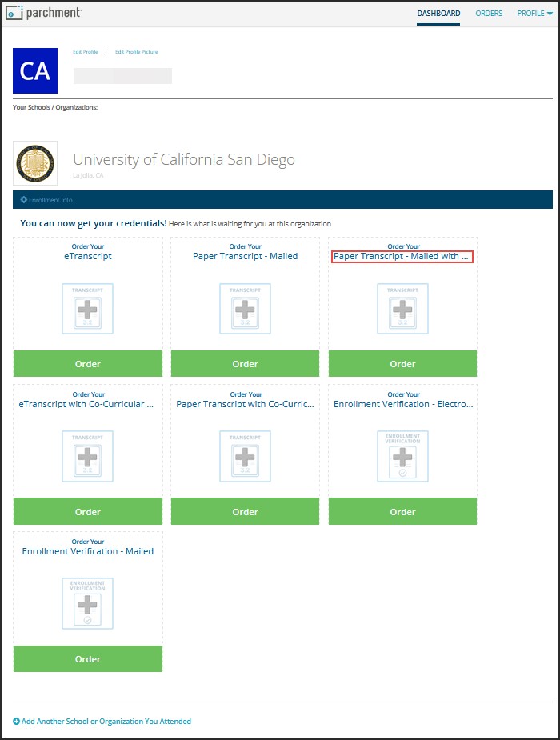Image resolution: width=560 pixels, height=740 pixels.
Task: Click the Enrollment Verification - Mailed title
Action: (x=88, y=551)
